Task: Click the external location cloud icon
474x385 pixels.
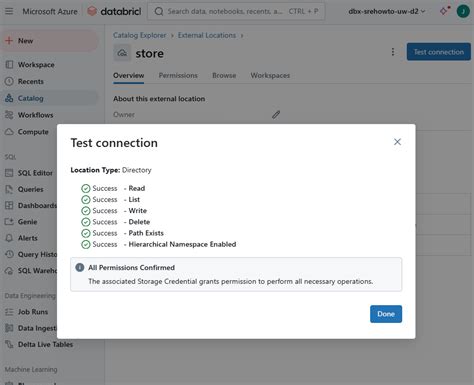Action: click(122, 53)
